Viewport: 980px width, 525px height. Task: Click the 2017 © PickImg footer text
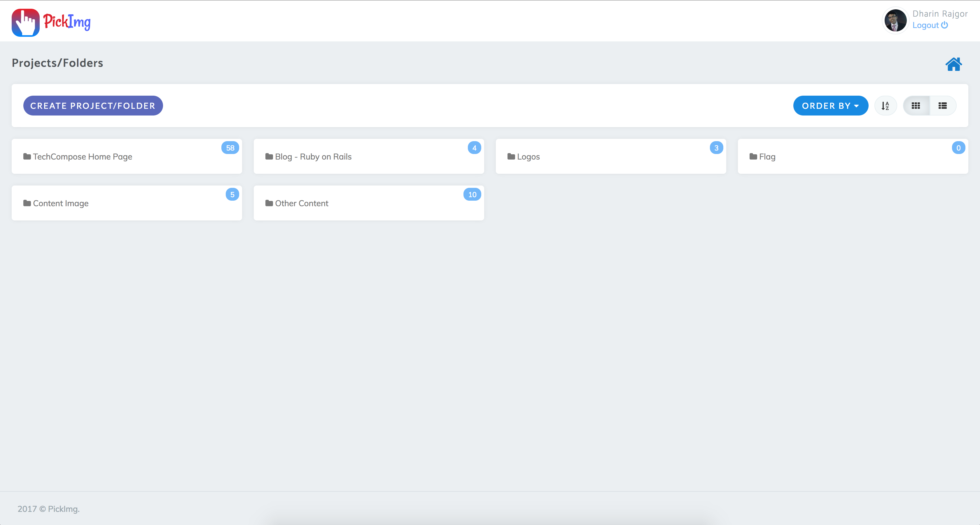pyautogui.click(x=49, y=509)
